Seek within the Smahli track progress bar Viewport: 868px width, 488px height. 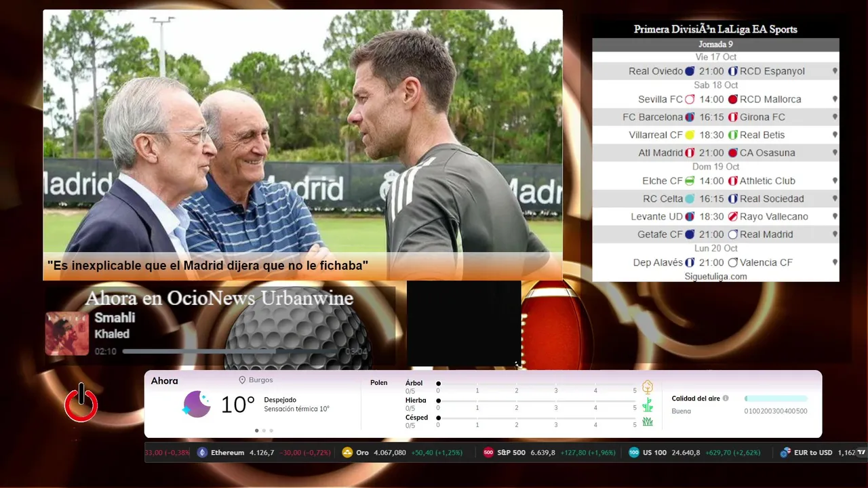(x=231, y=352)
